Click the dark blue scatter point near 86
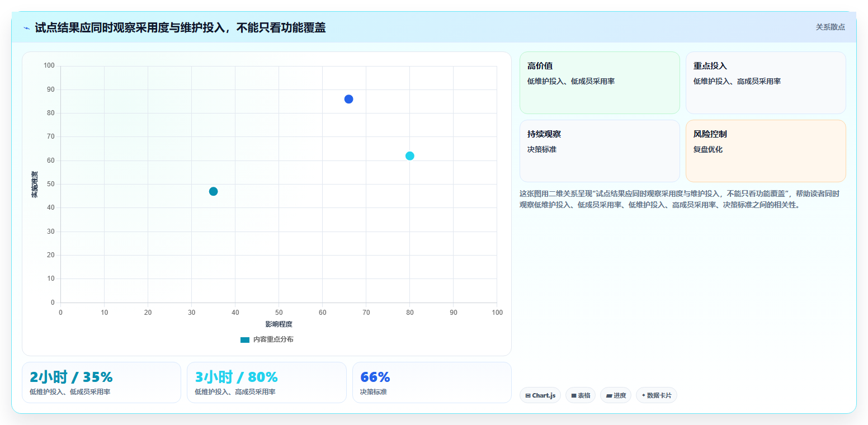Viewport: 868px width, 425px height. point(348,99)
